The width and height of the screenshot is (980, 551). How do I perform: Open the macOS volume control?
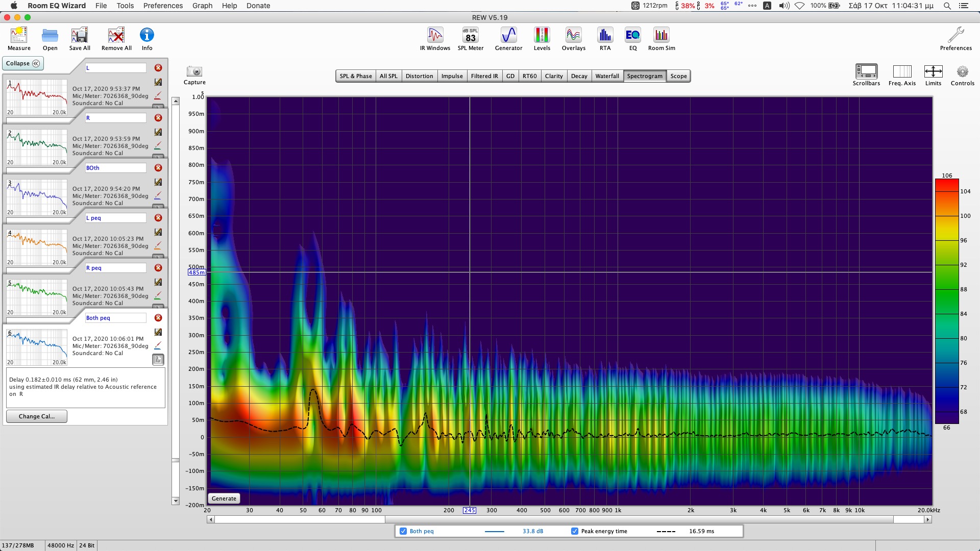[784, 6]
